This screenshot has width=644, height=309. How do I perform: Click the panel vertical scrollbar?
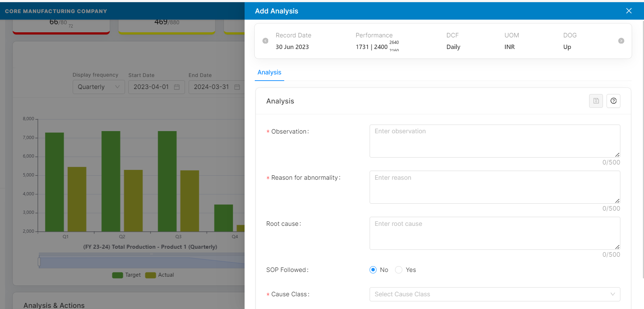643,149
